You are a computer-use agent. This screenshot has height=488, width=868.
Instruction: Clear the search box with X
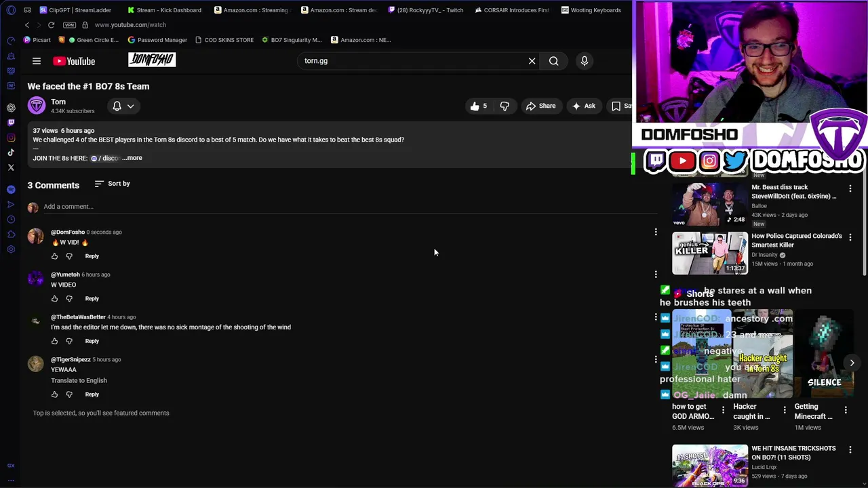(x=532, y=61)
